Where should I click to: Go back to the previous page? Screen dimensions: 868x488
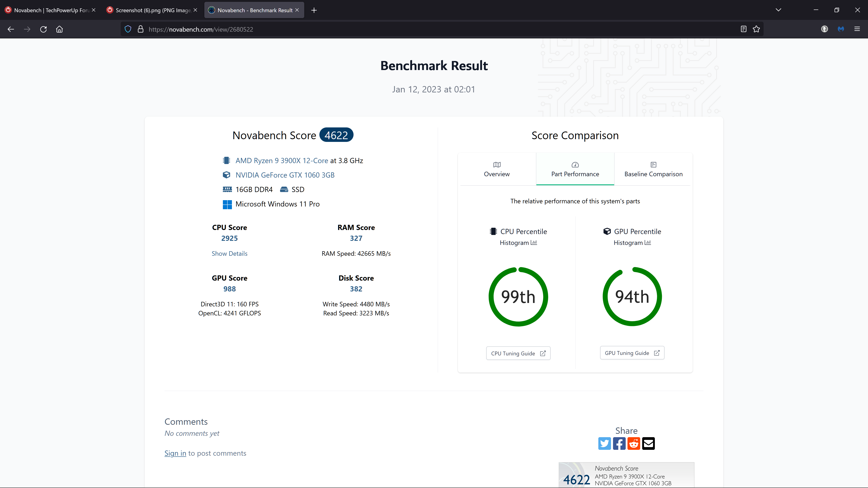coord(11,29)
